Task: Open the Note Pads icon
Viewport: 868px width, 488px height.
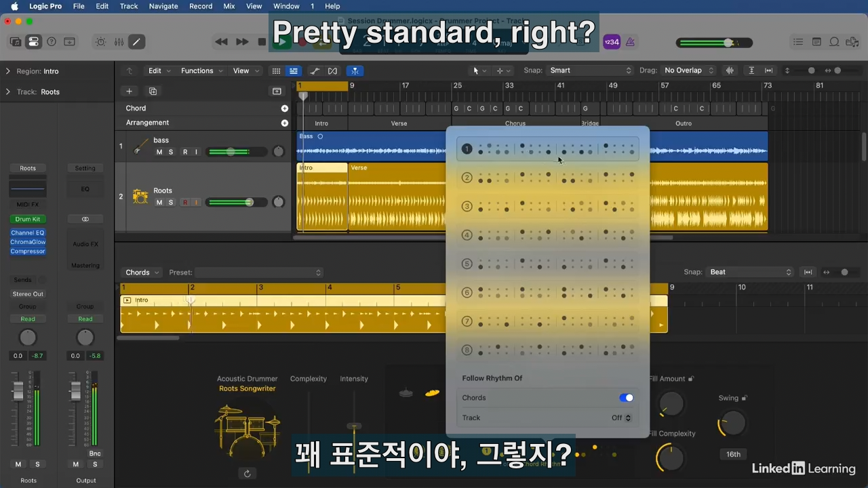Action: (x=816, y=42)
